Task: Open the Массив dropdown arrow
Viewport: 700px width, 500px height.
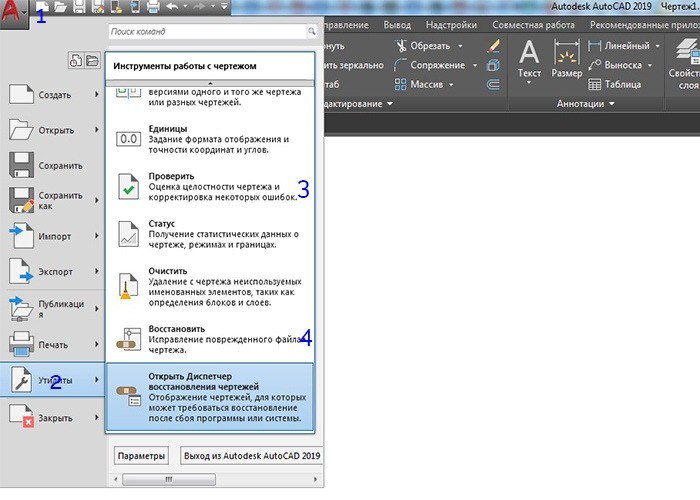Action: click(x=451, y=84)
